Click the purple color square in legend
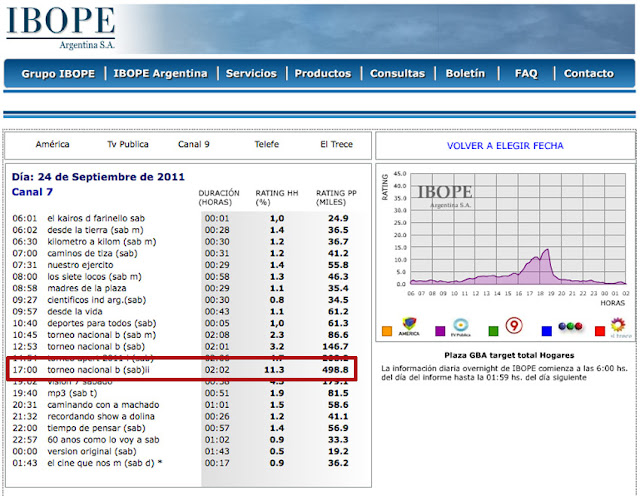Viewport: 640px width, 496px height. [x=440, y=331]
